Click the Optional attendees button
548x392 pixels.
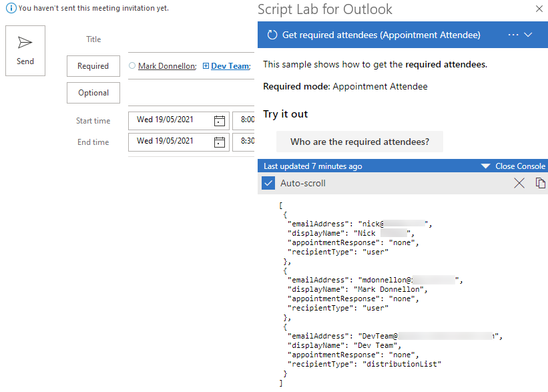click(93, 92)
